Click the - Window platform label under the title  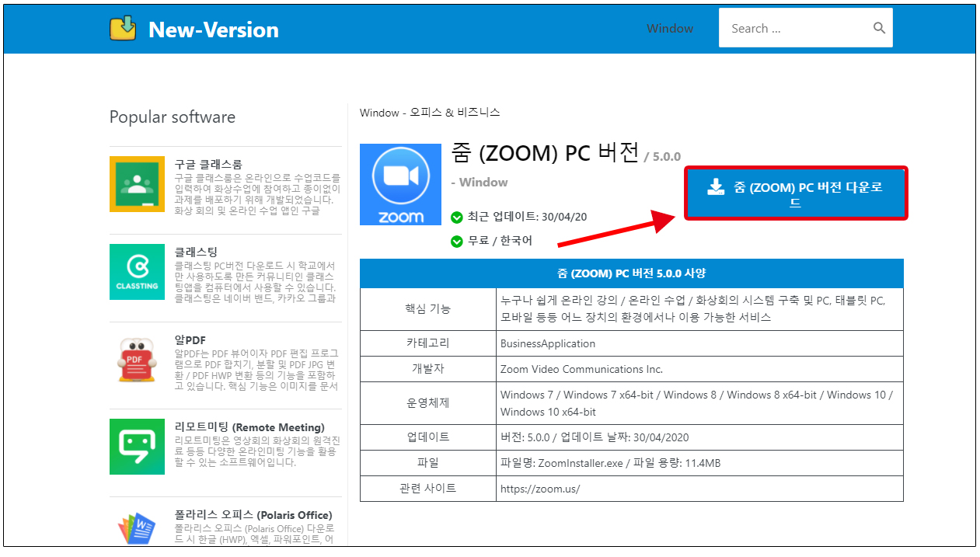coord(480,183)
